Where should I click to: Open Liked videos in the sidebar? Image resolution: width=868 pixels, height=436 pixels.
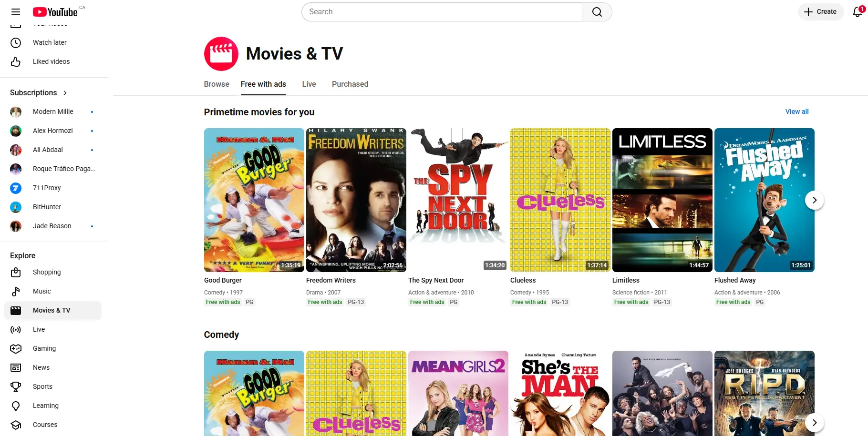[x=51, y=61]
